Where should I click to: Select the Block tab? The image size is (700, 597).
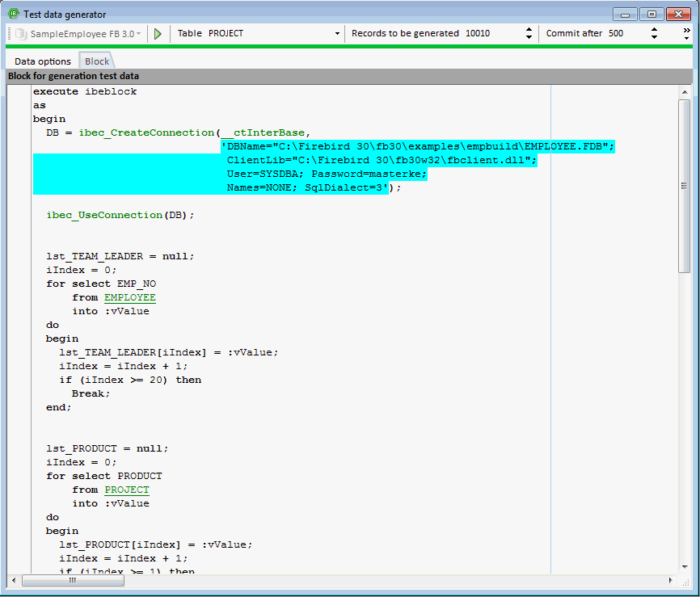tap(97, 61)
